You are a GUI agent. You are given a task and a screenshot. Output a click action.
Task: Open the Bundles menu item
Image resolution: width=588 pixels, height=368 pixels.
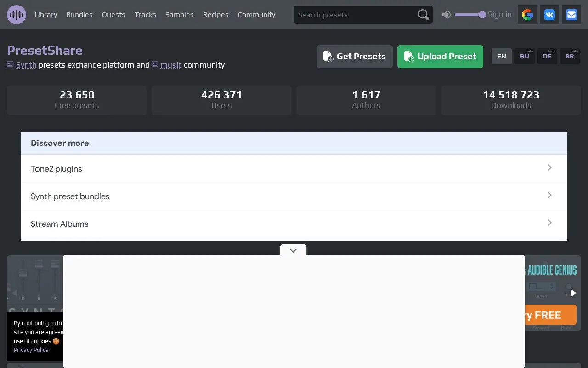pos(79,15)
